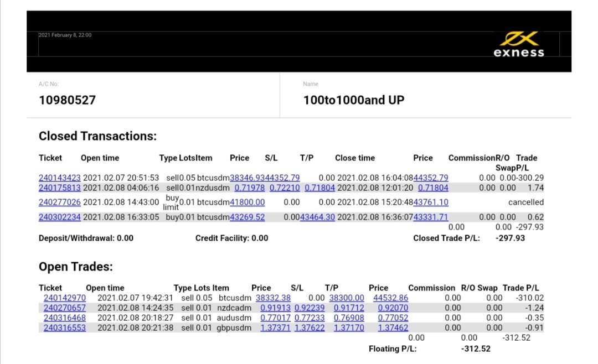Click the Exness logo in header
This screenshot has width=598, height=364.
click(x=519, y=45)
